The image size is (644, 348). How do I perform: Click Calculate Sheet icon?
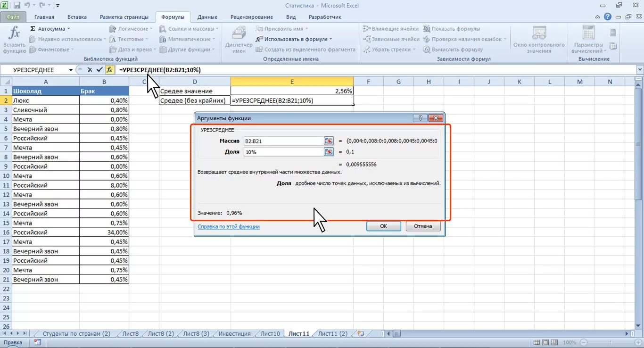pos(613,46)
